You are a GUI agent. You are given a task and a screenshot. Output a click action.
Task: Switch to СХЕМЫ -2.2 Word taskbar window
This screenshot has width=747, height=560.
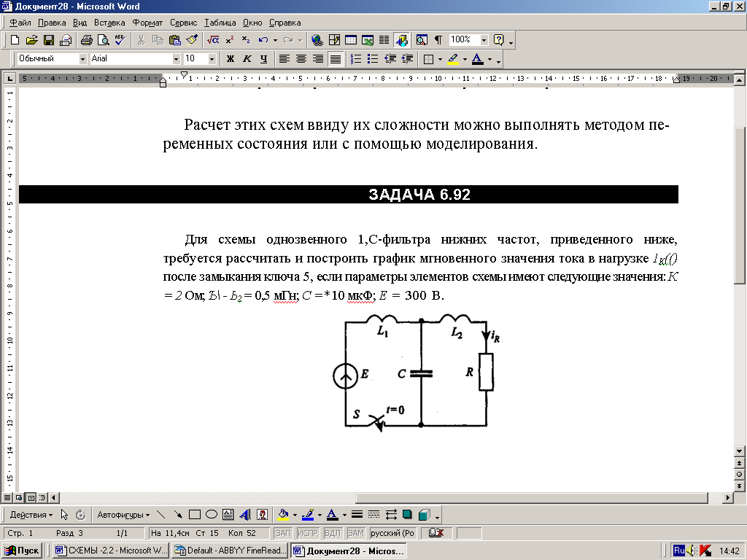click(111, 551)
